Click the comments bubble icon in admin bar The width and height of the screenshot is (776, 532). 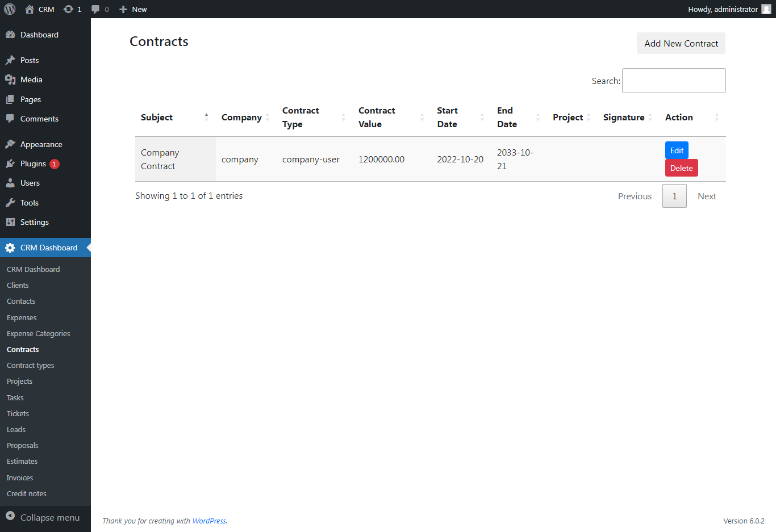click(x=95, y=9)
